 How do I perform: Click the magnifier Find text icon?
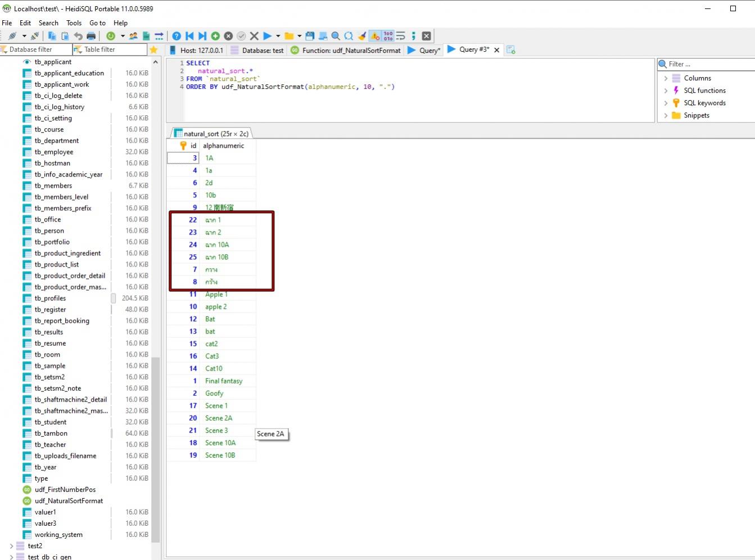[336, 36]
